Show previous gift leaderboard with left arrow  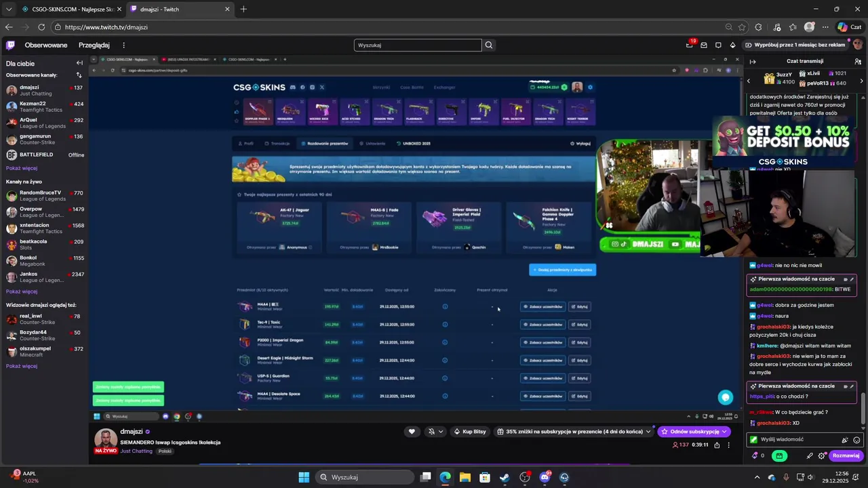pyautogui.click(x=749, y=81)
